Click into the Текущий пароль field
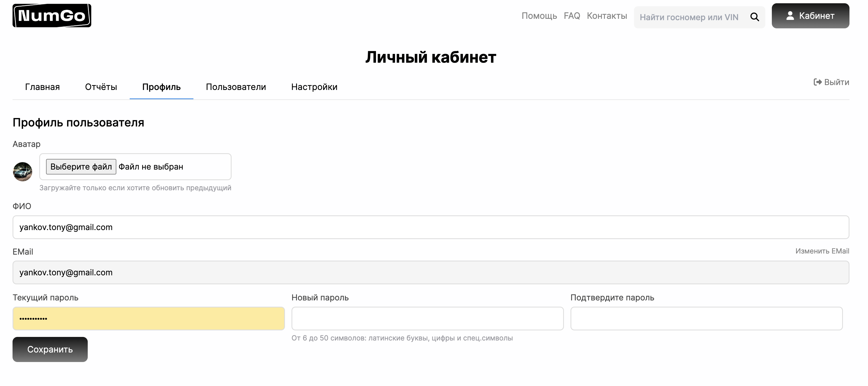Screen dimensions: 868x386 (x=148, y=319)
